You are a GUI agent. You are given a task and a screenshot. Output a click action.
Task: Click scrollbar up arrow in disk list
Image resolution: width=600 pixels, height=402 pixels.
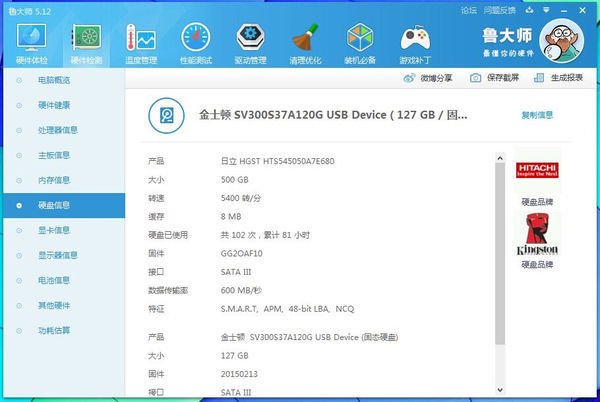pyautogui.click(x=500, y=158)
